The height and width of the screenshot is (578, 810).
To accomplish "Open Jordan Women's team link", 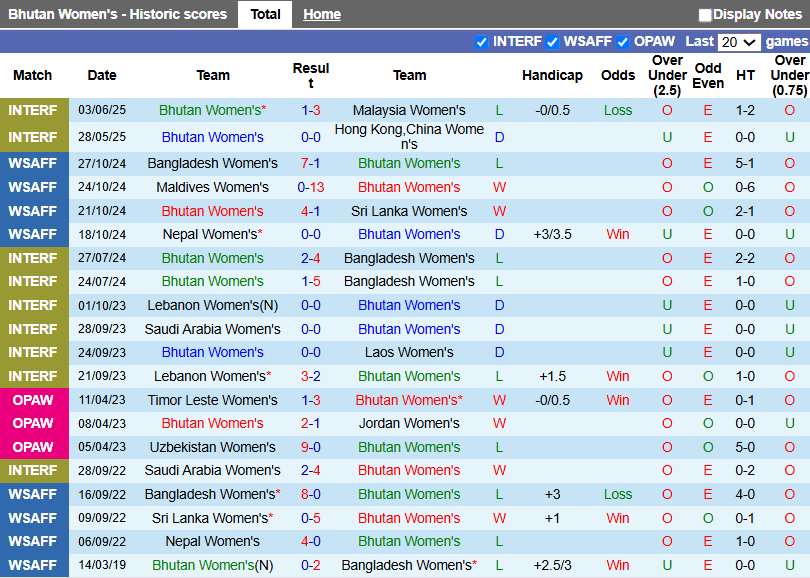I will pyautogui.click(x=409, y=424).
